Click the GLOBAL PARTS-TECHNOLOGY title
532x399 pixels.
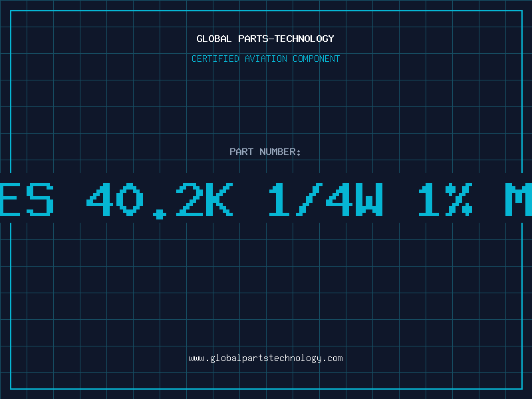tap(265, 39)
